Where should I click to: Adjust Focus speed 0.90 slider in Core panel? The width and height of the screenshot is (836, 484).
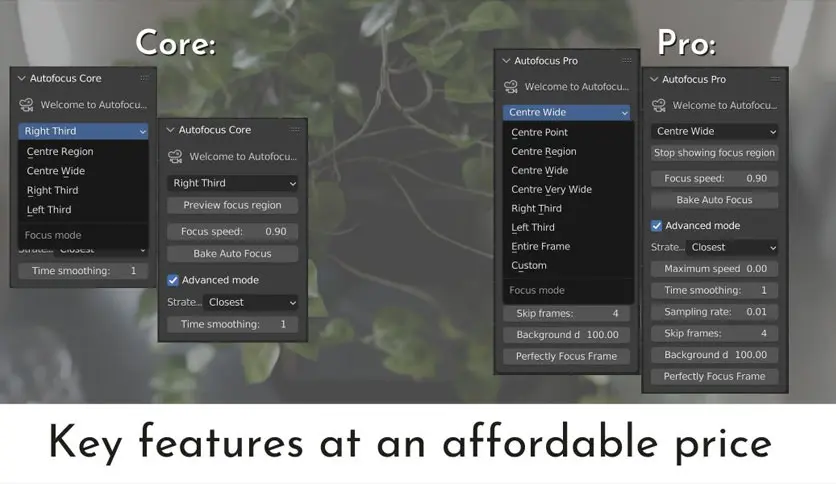(232, 231)
